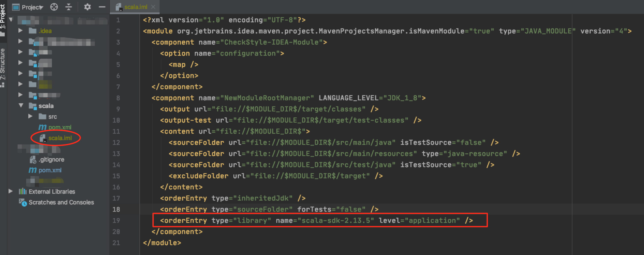The width and height of the screenshot is (644, 255).
Task: Switch to the scala.iml editor tab
Action: point(136,7)
